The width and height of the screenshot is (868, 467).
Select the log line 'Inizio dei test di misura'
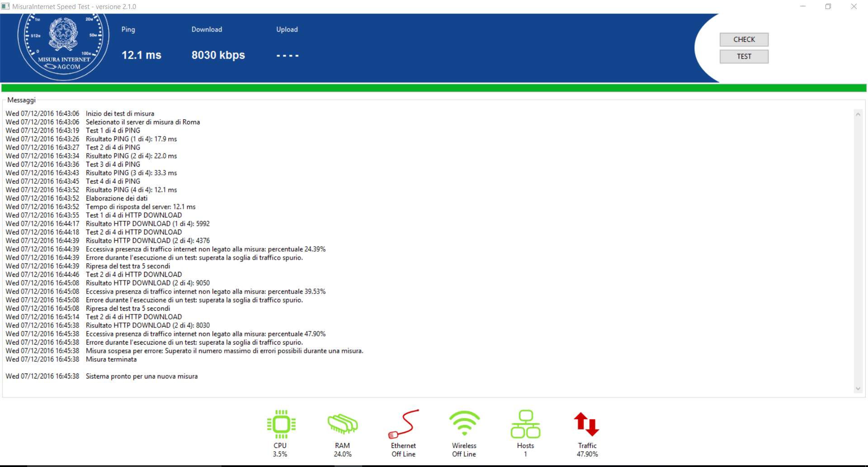[120, 113]
